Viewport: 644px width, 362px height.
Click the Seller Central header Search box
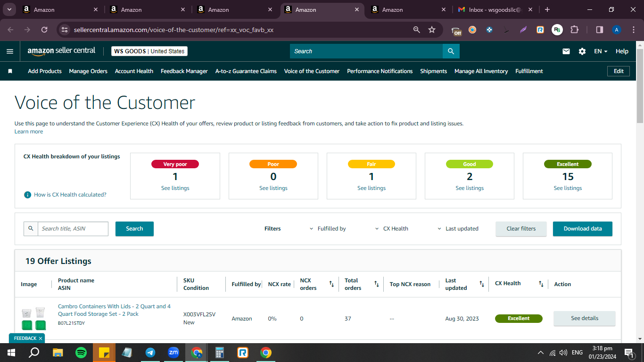point(366,51)
